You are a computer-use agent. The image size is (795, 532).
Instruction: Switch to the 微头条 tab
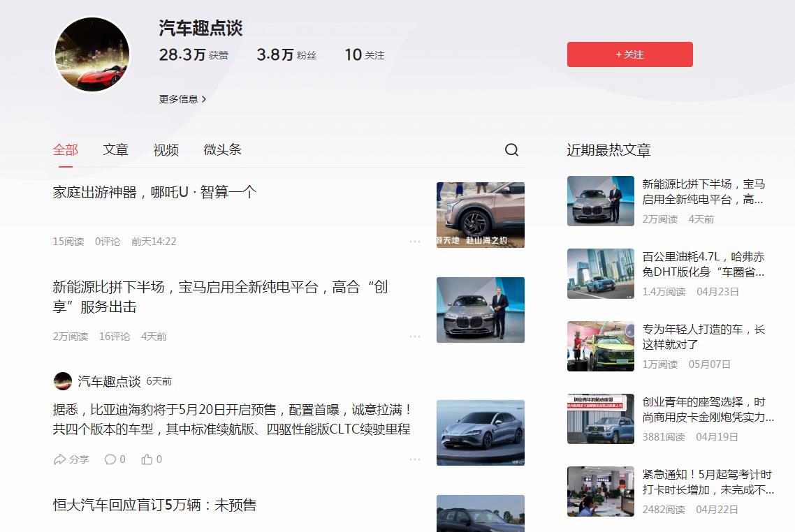[x=223, y=150]
